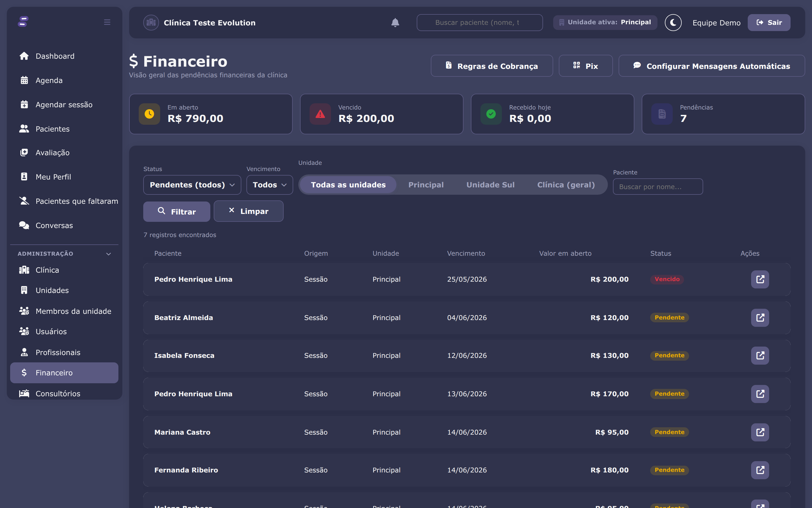This screenshot has width=812, height=508.
Task: Open Avaliação menu item
Action: click(64, 152)
